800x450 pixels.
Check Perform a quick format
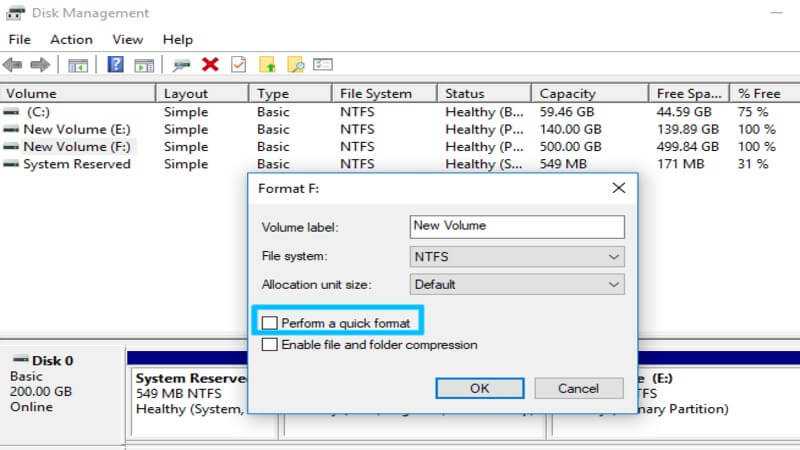point(269,323)
